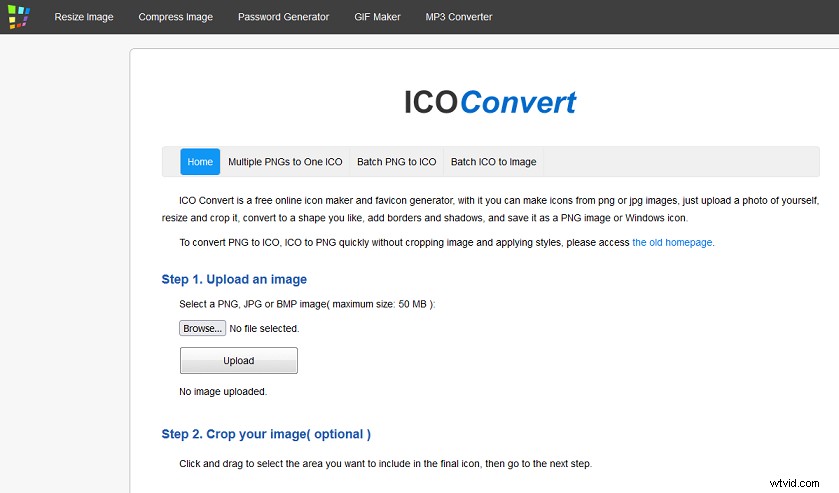
Task: Switch to Batch PNG to ICO tab
Action: coord(396,162)
